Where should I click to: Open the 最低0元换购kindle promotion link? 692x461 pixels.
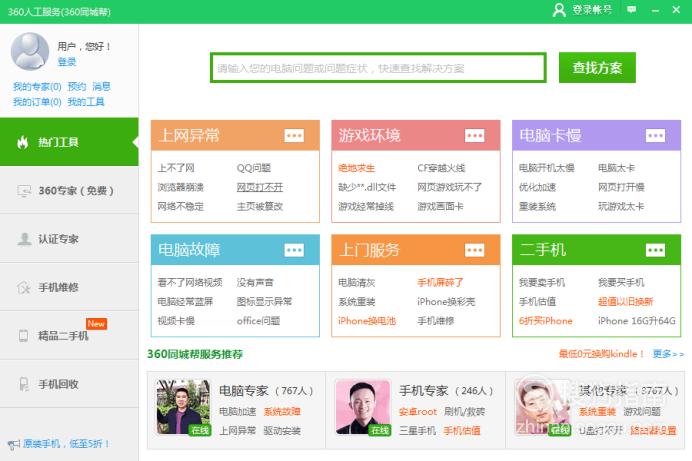click(x=601, y=354)
